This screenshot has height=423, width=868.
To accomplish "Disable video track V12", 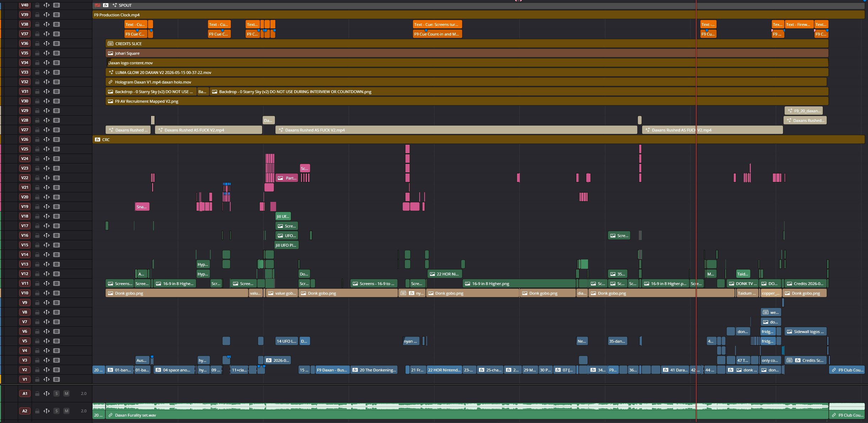I will (56, 274).
